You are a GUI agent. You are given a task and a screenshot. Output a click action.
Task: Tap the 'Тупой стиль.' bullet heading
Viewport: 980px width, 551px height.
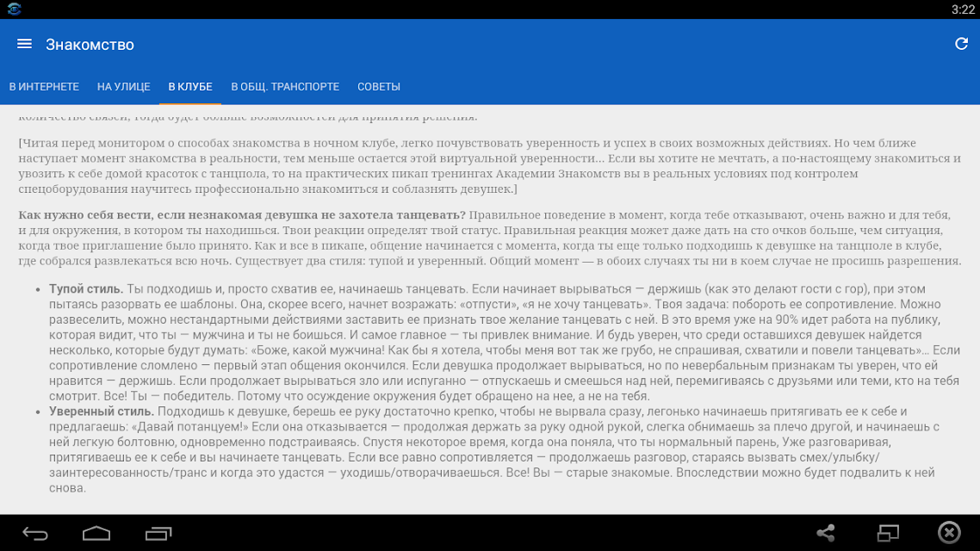click(86, 289)
